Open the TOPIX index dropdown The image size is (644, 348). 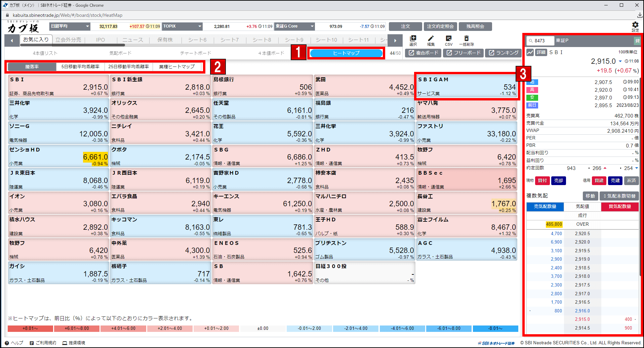(x=200, y=26)
